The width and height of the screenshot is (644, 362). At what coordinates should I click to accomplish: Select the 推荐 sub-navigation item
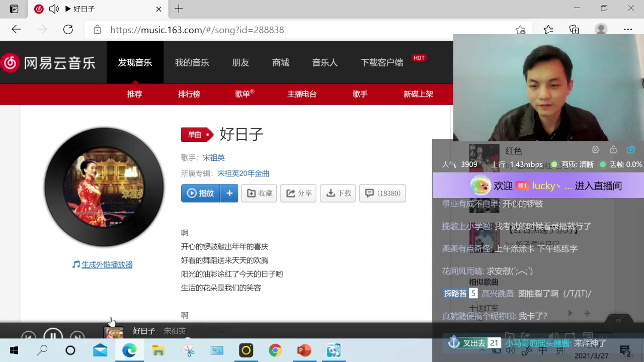(x=134, y=94)
